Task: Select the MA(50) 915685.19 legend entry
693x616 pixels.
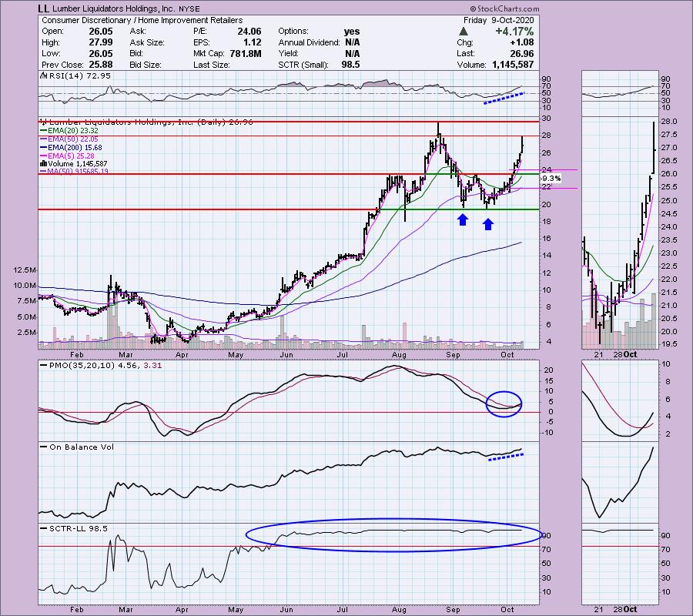Action: point(78,172)
